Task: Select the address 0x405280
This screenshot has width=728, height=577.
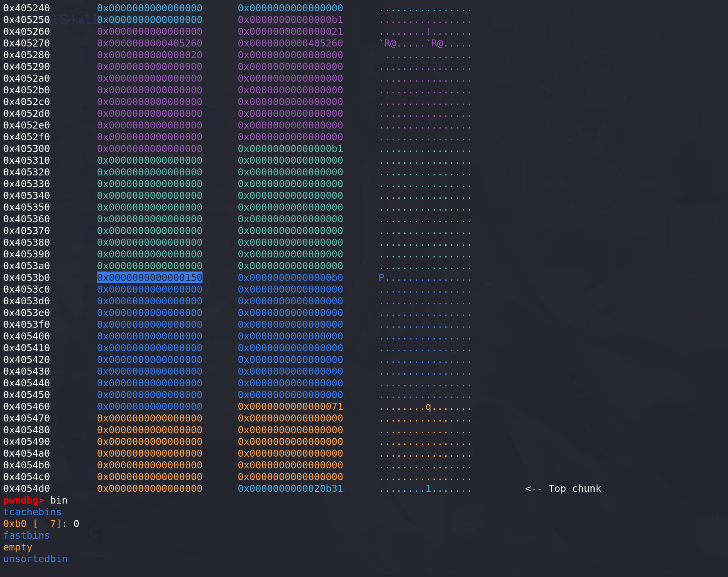Action: pos(27,55)
